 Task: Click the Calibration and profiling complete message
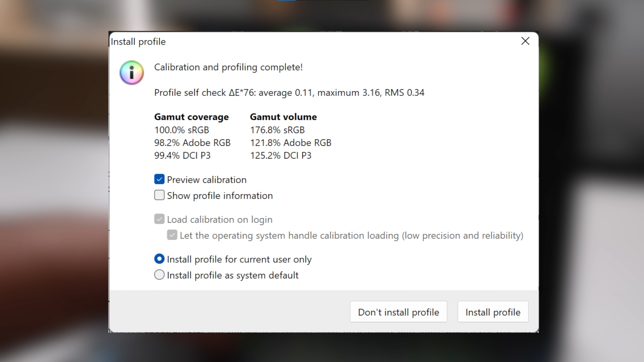[x=228, y=67]
